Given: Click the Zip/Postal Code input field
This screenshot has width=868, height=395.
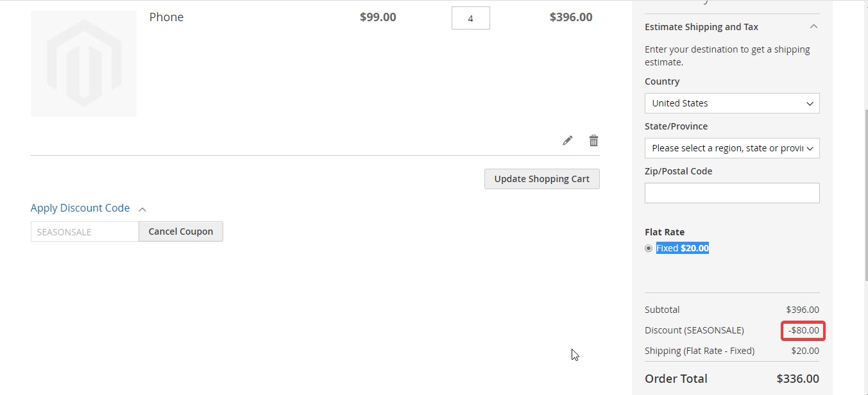Looking at the screenshot, I should (731, 192).
